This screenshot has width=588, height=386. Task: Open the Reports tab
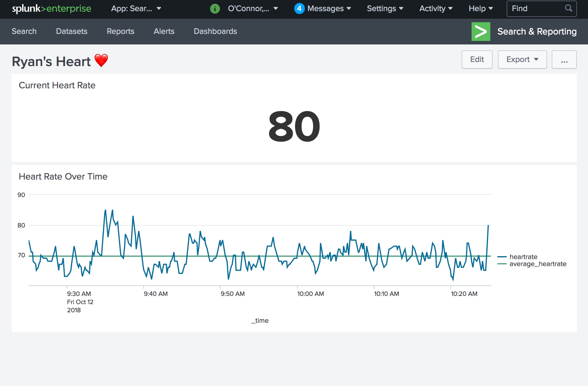point(121,31)
